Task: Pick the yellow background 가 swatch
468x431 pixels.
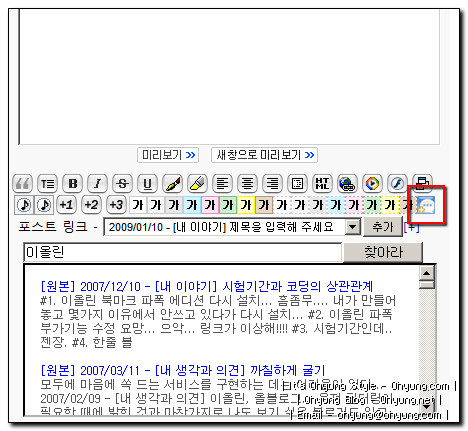Action: click(246, 205)
